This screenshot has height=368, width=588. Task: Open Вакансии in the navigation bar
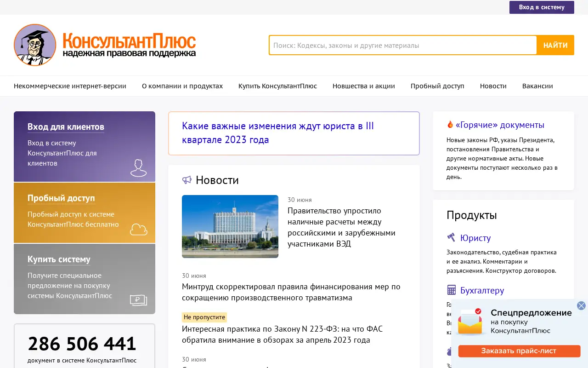pos(537,86)
